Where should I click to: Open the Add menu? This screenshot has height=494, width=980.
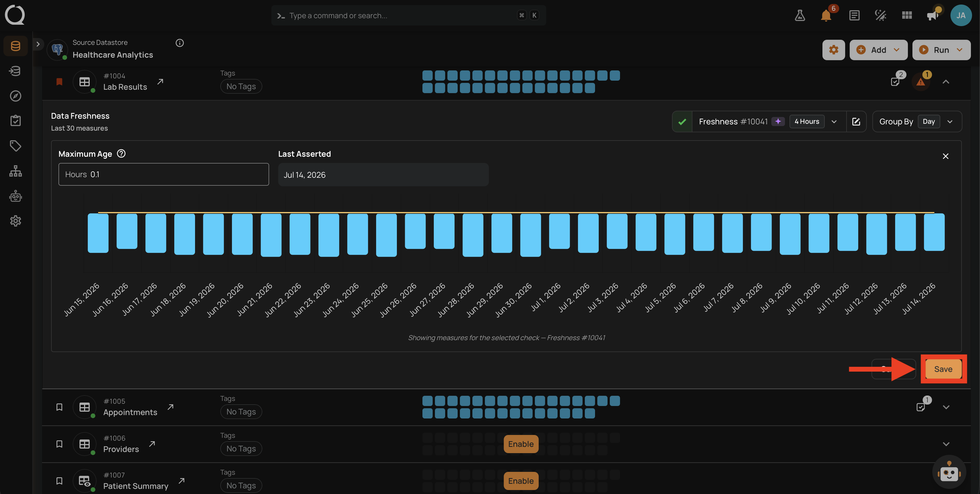click(x=878, y=50)
